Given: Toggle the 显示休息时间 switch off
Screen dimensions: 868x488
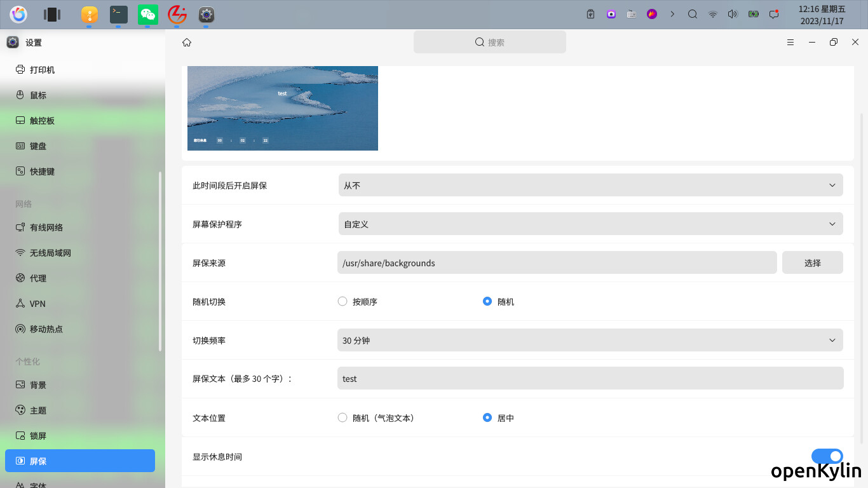Looking at the screenshot, I should (x=827, y=456).
